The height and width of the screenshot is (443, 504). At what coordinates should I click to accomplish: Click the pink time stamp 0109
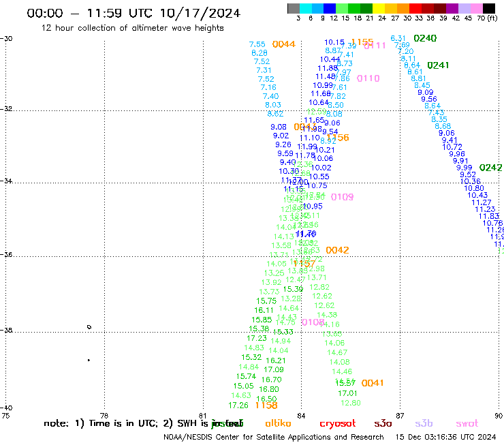pos(343,197)
